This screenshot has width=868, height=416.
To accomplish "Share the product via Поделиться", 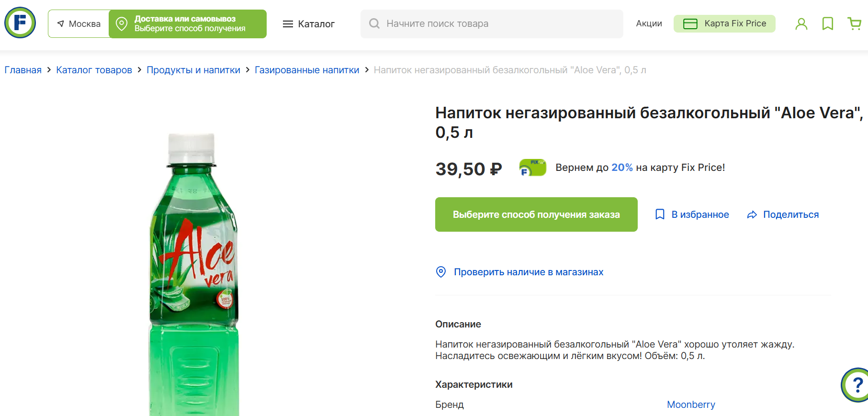I will 783,214.
